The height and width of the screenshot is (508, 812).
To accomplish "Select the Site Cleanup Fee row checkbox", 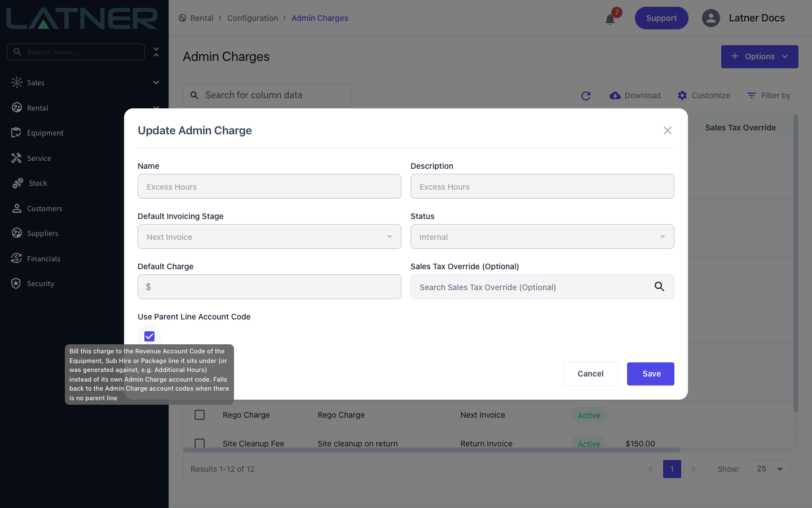I will pyautogui.click(x=200, y=443).
